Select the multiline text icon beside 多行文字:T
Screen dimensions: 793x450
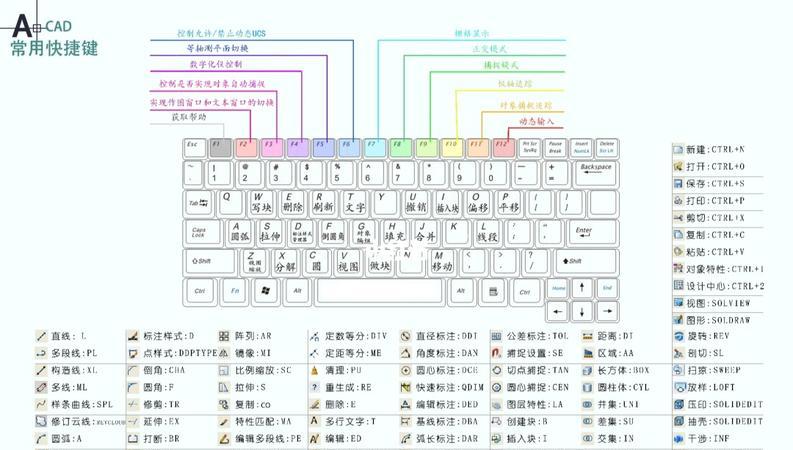(315, 421)
